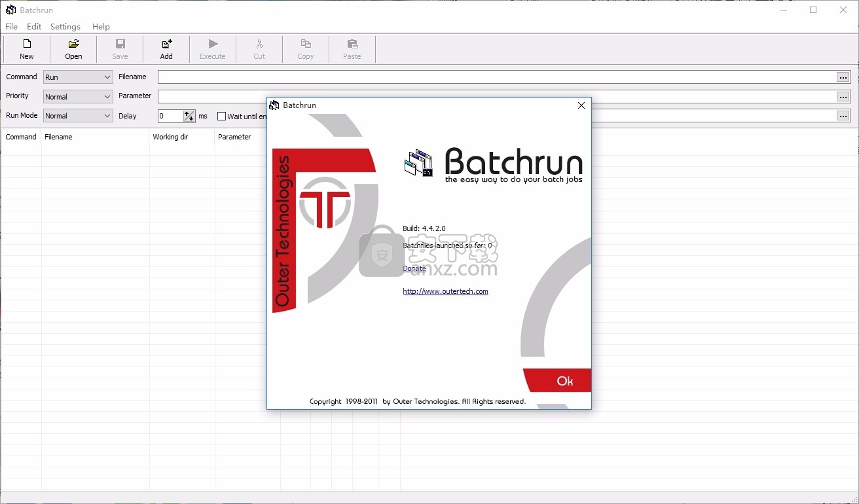Click the Filename column header in list

pos(96,137)
